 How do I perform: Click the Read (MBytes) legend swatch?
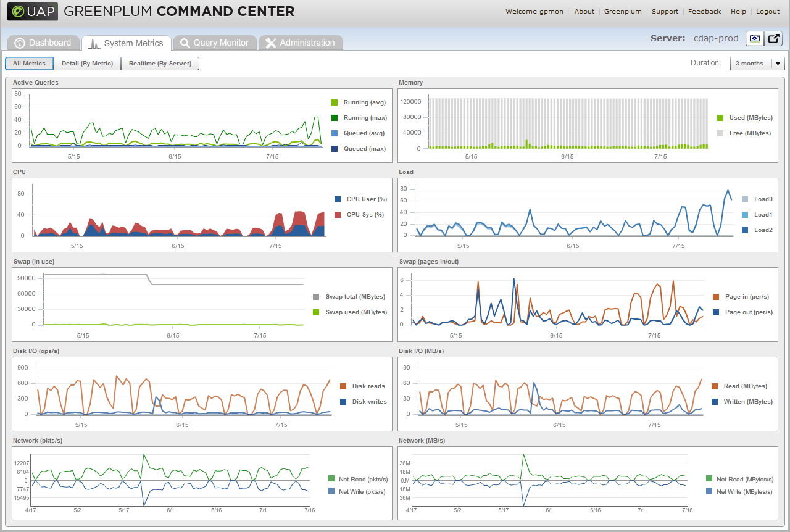[715, 386]
